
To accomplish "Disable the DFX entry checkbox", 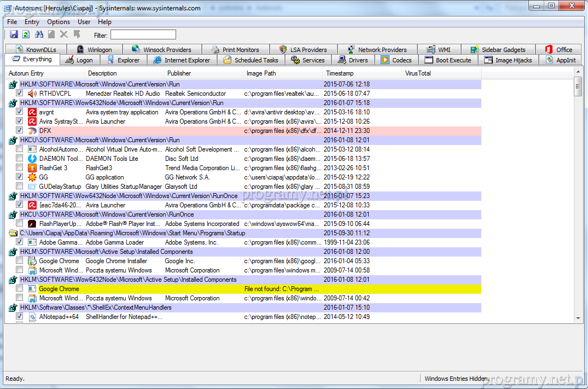I will [x=20, y=131].
